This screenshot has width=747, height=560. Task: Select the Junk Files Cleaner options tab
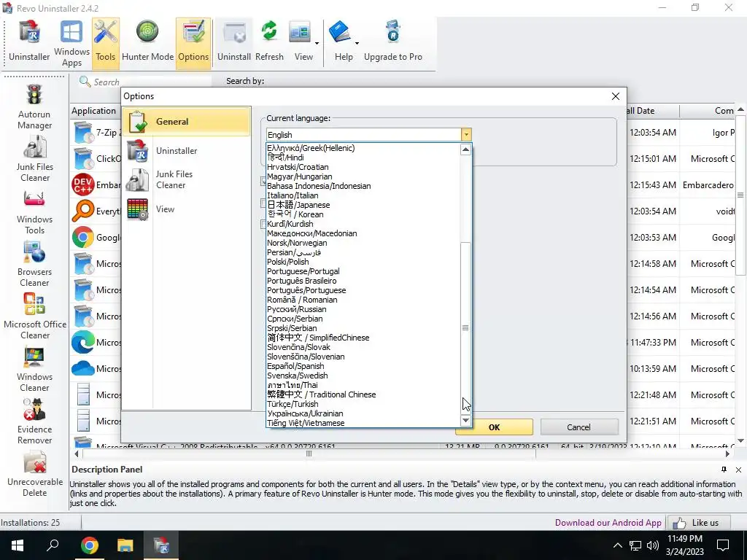[186, 179]
